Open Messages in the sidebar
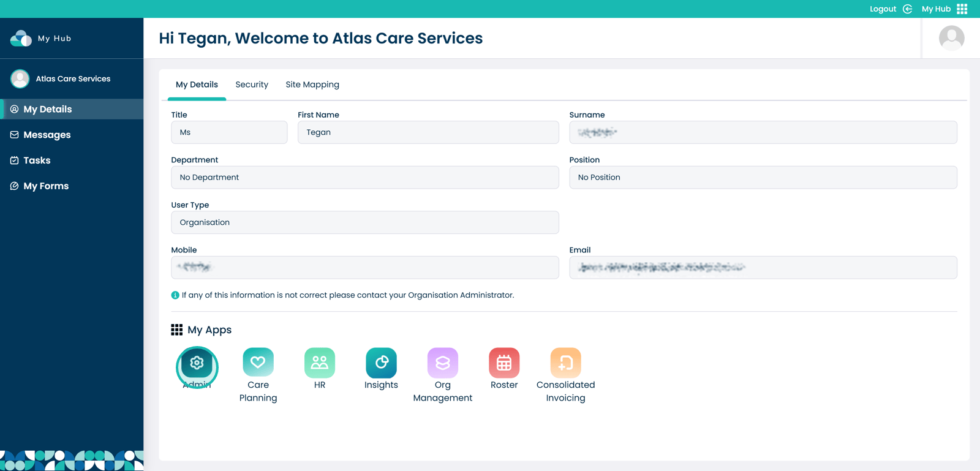This screenshot has width=980, height=471. [47, 135]
